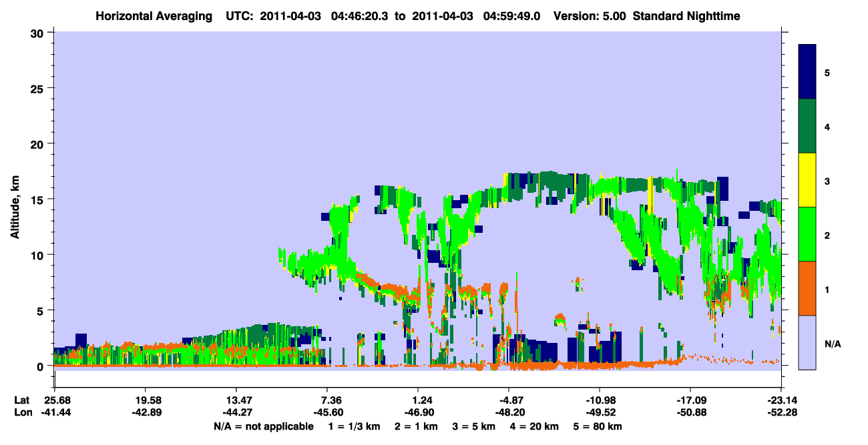The width and height of the screenshot is (868, 445).
Task: Click the '4 = 20 km' legend entry
Action: pos(534,427)
